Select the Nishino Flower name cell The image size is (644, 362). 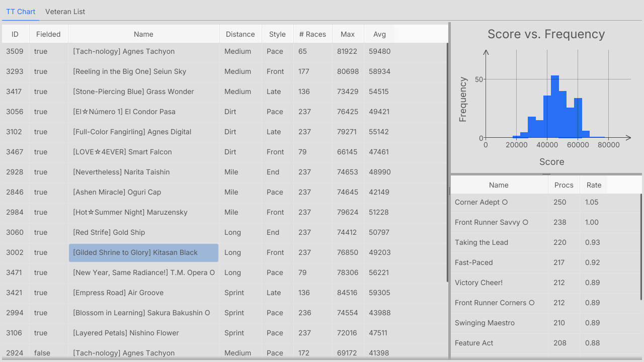(x=144, y=333)
